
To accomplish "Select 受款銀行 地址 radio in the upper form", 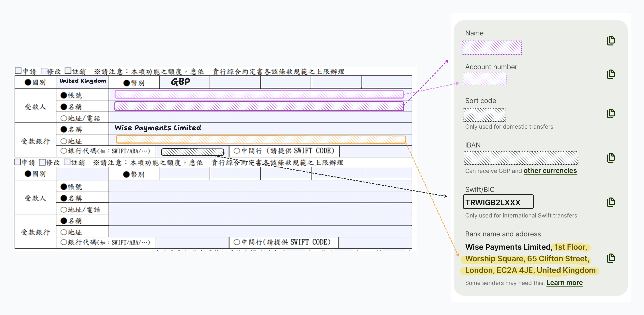I will 64,141.
